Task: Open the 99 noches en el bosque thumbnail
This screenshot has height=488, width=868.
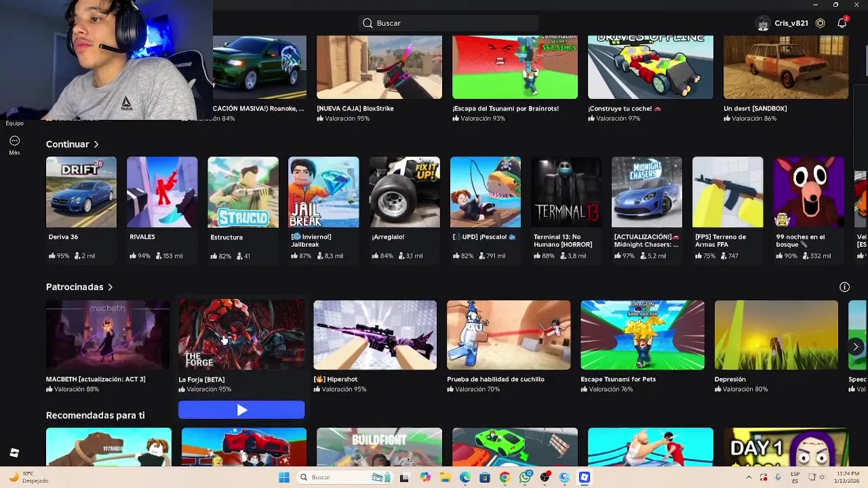Action: coord(808,192)
